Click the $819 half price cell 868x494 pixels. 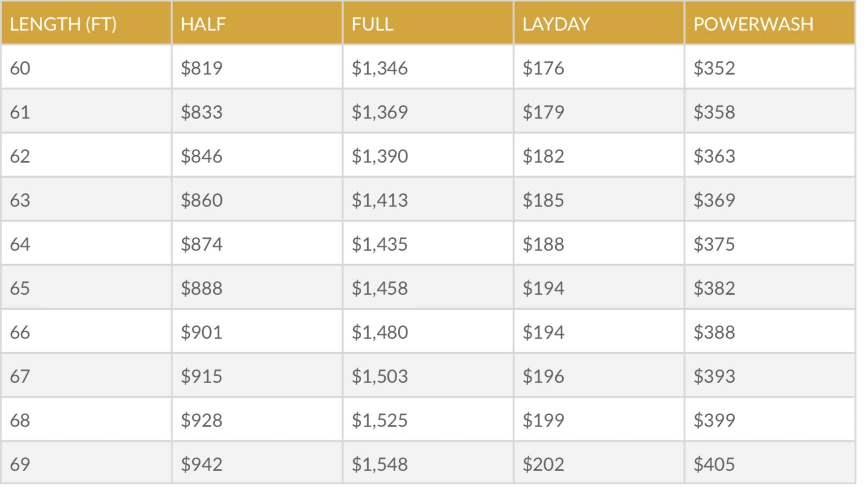coord(202,68)
